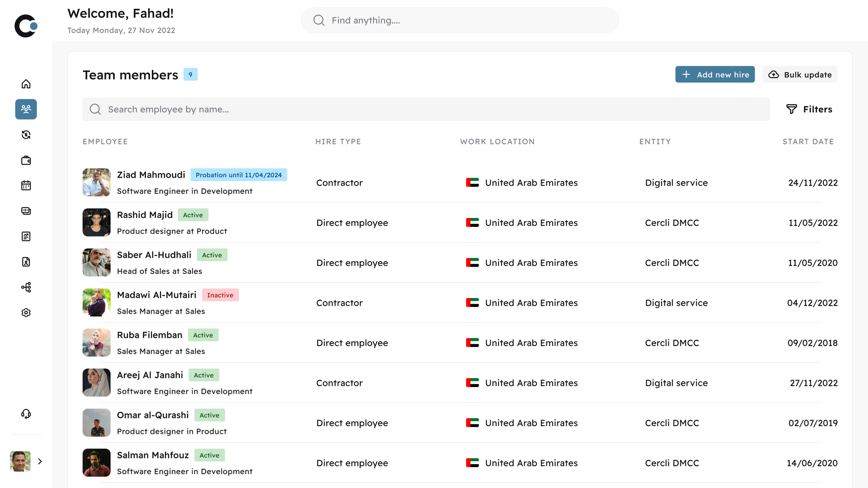The height and width of the screenshot is (488, 868).
Task: Open the settings gear icon
Action: 26,313
